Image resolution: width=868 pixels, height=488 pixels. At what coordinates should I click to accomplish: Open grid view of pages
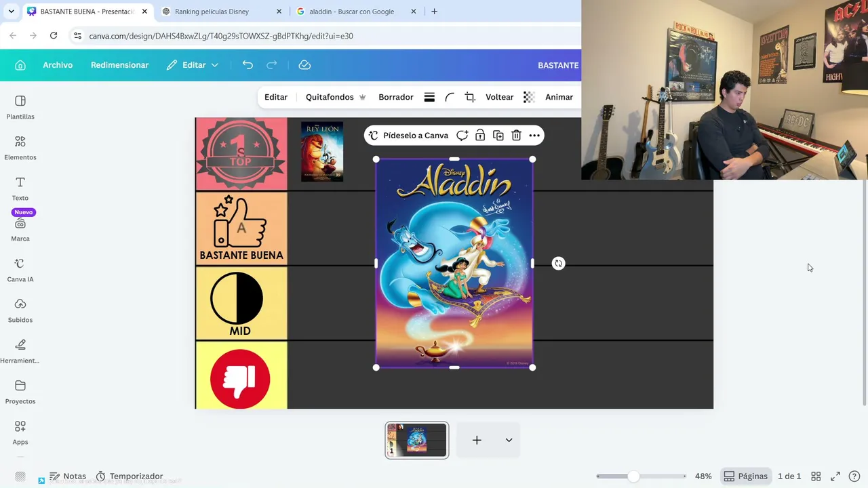pyautogui.click(x=816, y=476)
